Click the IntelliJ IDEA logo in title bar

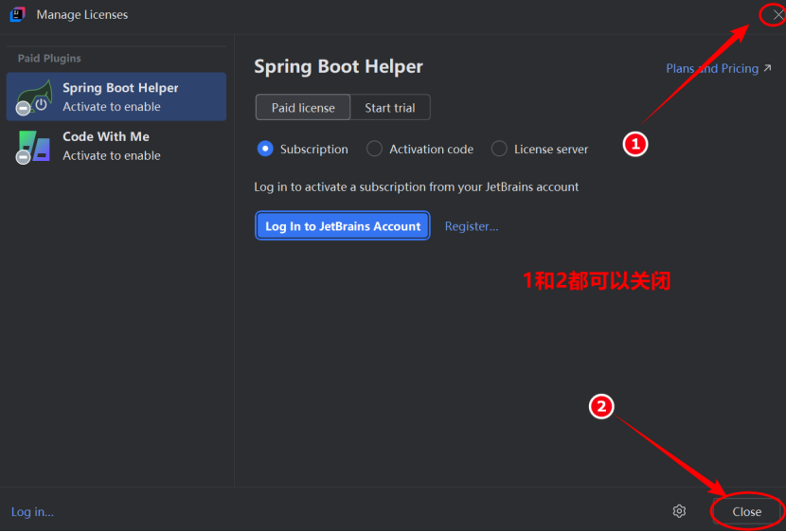pos(18,14)
